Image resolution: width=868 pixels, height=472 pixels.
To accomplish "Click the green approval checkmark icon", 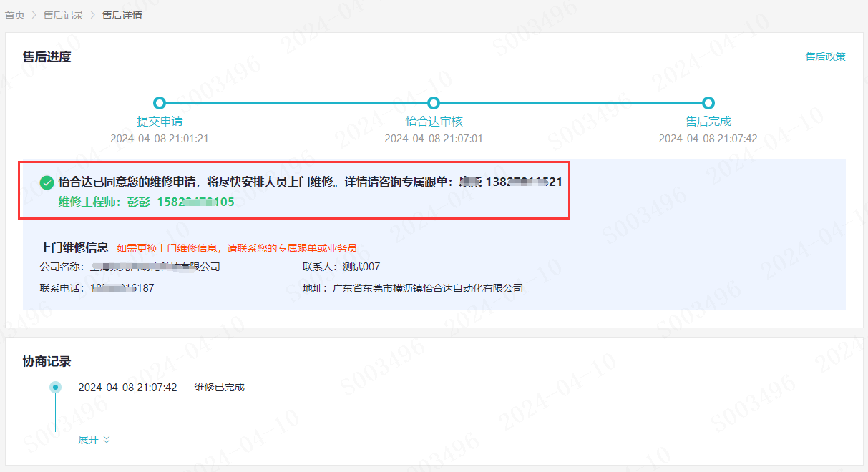I will click(47, 182).
